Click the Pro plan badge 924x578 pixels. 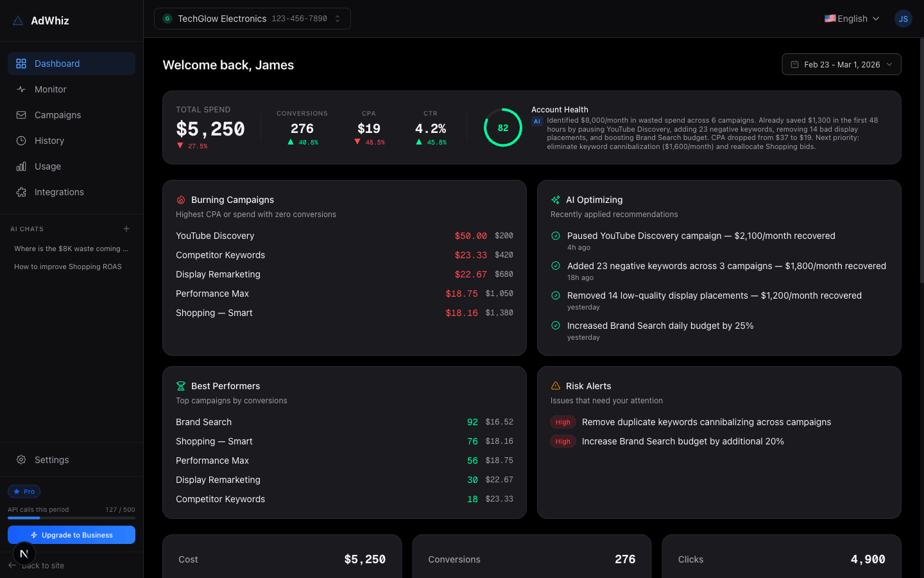[x=24, y=491]
